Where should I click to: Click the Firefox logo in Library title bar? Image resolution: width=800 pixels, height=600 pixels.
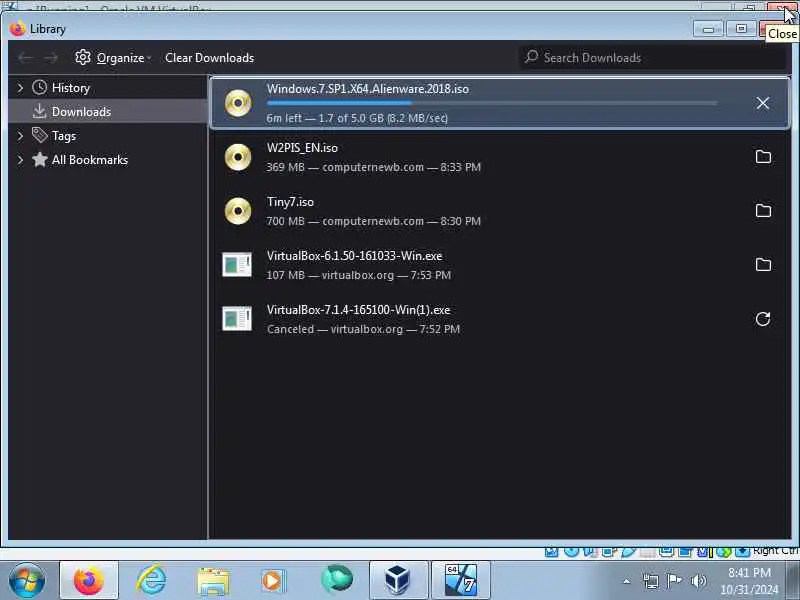tap(17, 29)
